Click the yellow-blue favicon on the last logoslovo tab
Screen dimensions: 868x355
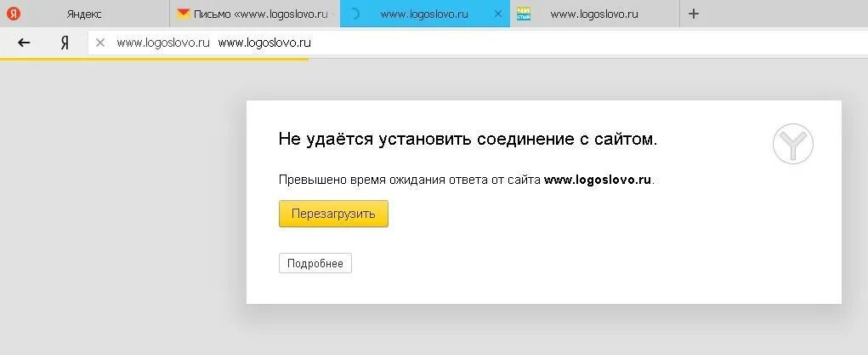pyautogui.click(x=524, y=14)
